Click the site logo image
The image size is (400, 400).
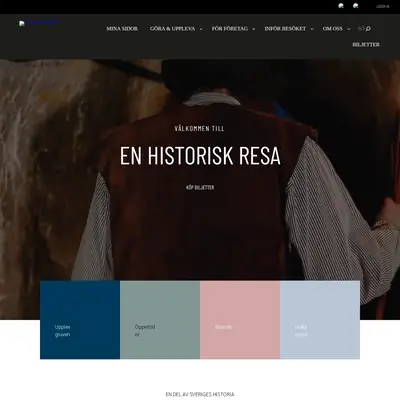(x=39, y=23)
